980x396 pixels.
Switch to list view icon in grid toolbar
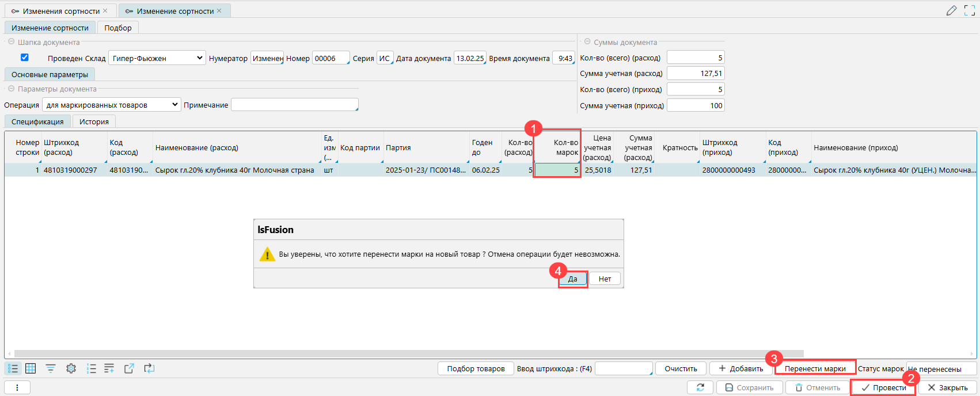click(13, 368)
